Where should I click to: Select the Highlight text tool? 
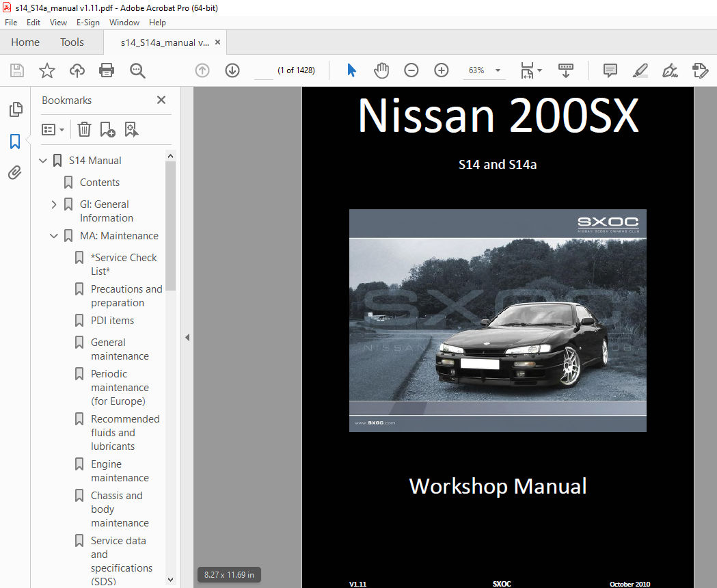(640, 70)
